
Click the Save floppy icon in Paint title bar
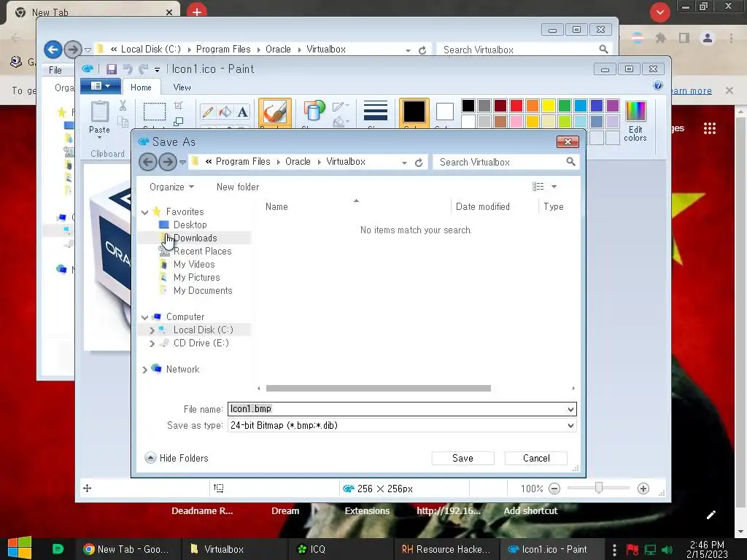point(112,69)
